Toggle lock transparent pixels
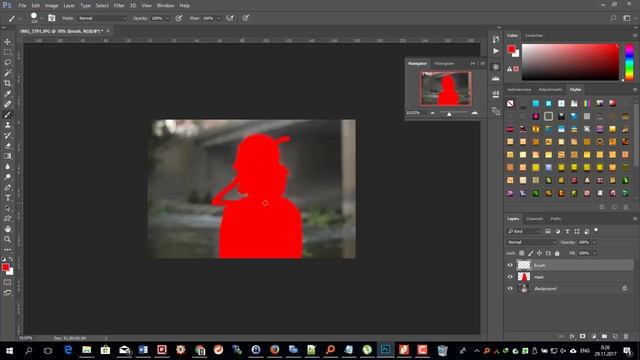 pos(522,253)
